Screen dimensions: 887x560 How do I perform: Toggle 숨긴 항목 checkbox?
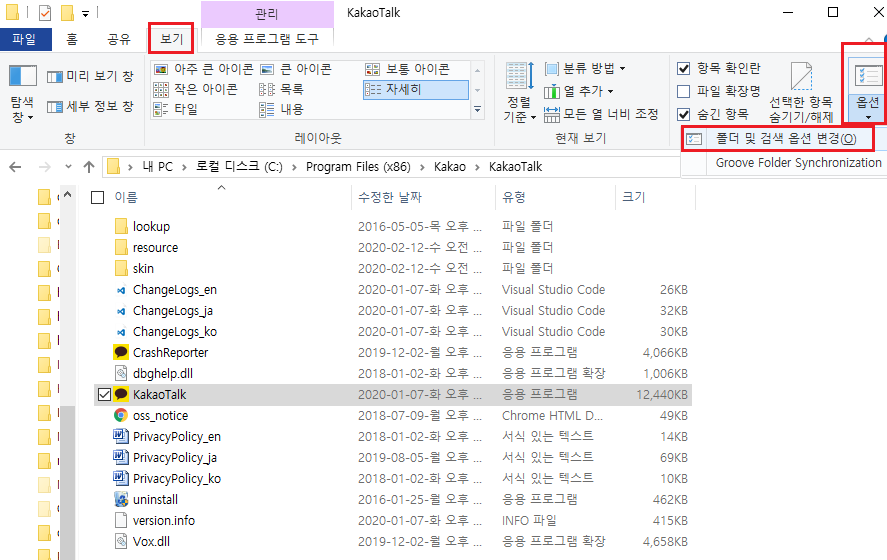(683, 114)
